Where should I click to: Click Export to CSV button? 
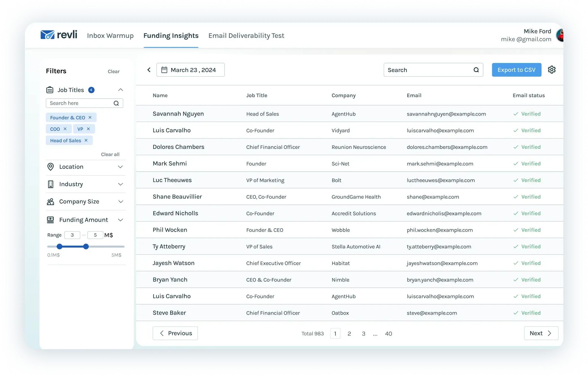(x=516, y=70)
